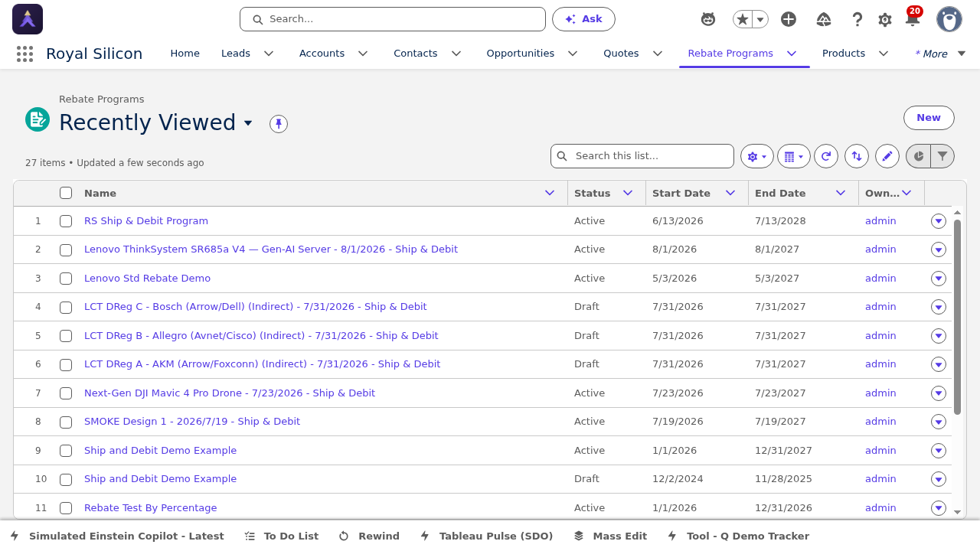
Task: Check the Lenovo ThinkSystem SR685a row checkbox
Action: coord(66,249)
